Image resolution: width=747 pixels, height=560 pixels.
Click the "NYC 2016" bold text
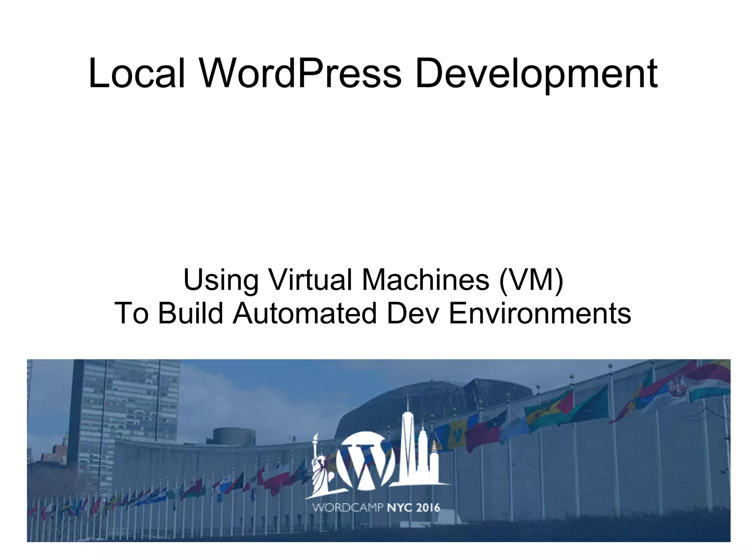(x=413, y=507)
